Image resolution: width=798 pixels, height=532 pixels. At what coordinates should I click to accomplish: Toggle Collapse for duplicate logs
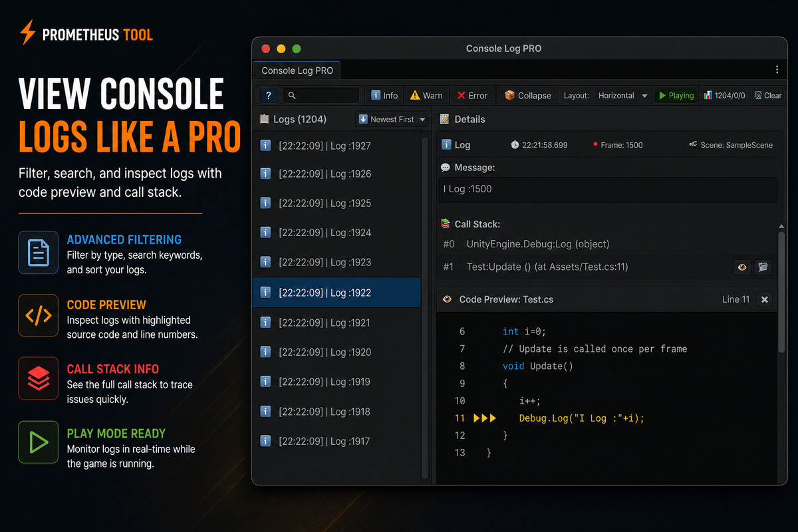click(527, 96)
